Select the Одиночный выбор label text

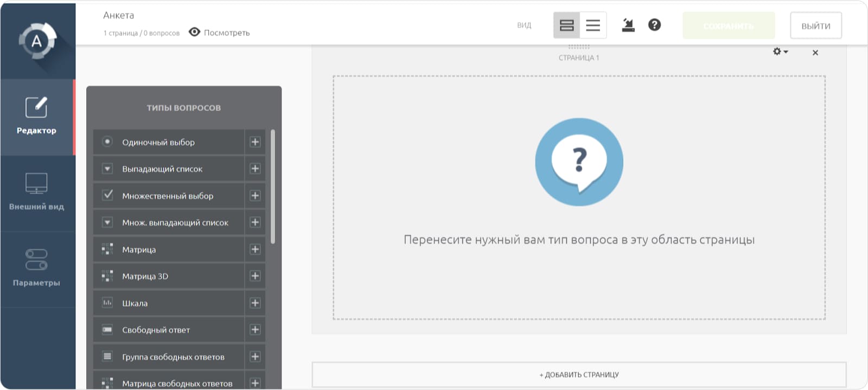tap(158, 142)
